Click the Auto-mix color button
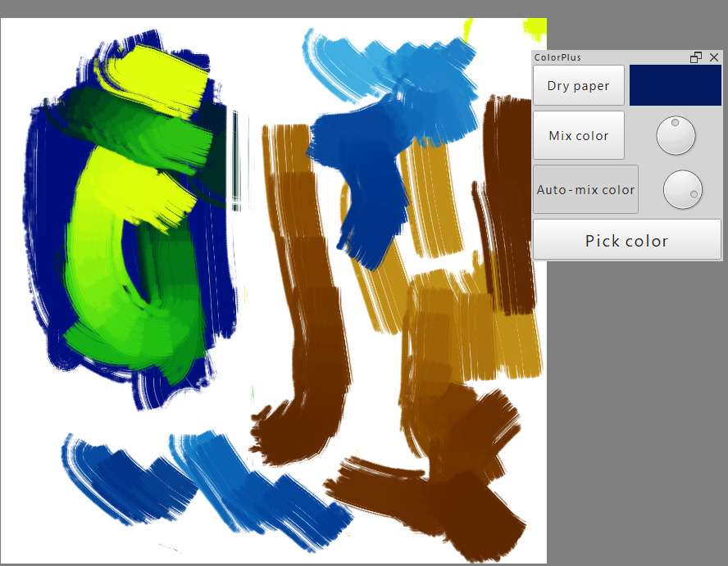Viewport: 728px width, 566px height. tap(585, 189)
